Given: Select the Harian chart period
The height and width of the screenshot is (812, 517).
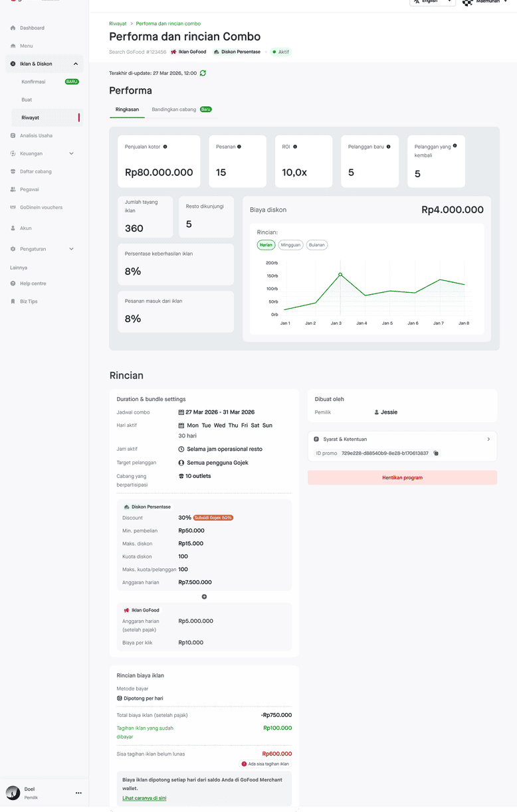Looking at the screenshot, I should pyautogui.click(x=266, y=245).
